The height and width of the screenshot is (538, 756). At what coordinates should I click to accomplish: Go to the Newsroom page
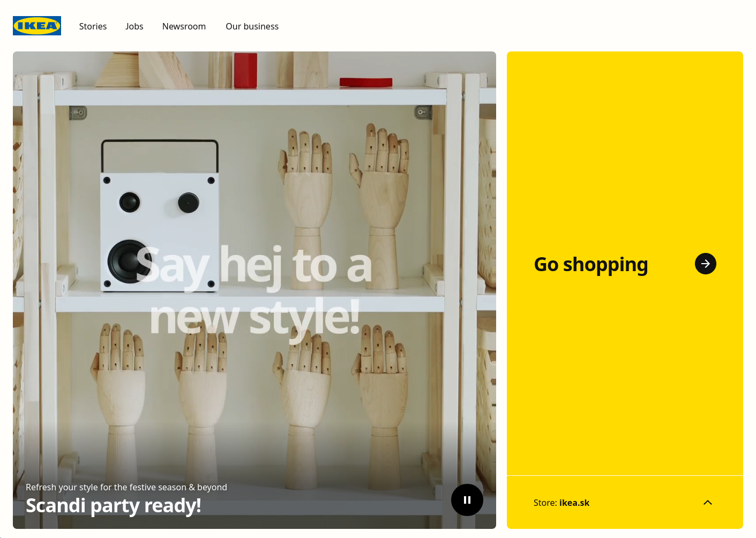(184, 26)
